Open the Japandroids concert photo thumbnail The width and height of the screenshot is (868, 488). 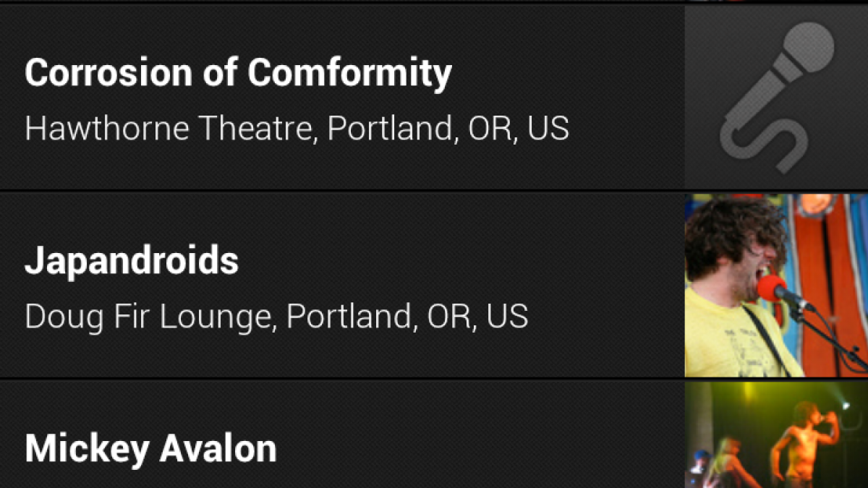click(x=776, y=285)
